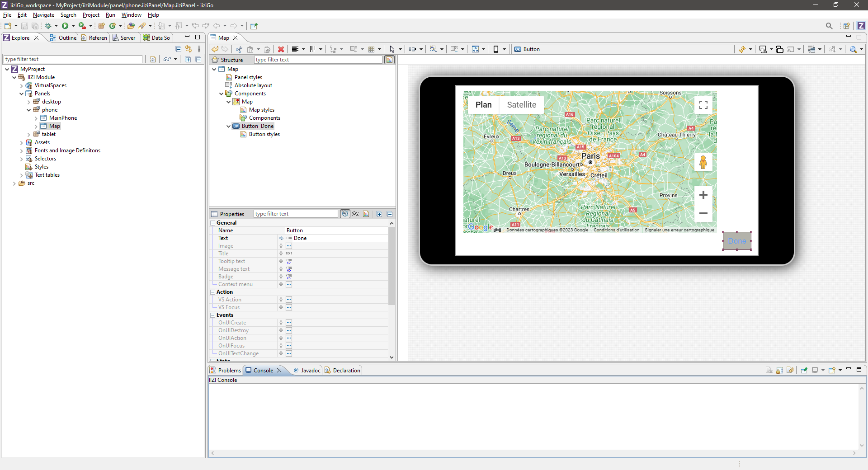This screenshot has height=470, width=868.
Task: Click the Explorer filter text field
Action: 73,59
